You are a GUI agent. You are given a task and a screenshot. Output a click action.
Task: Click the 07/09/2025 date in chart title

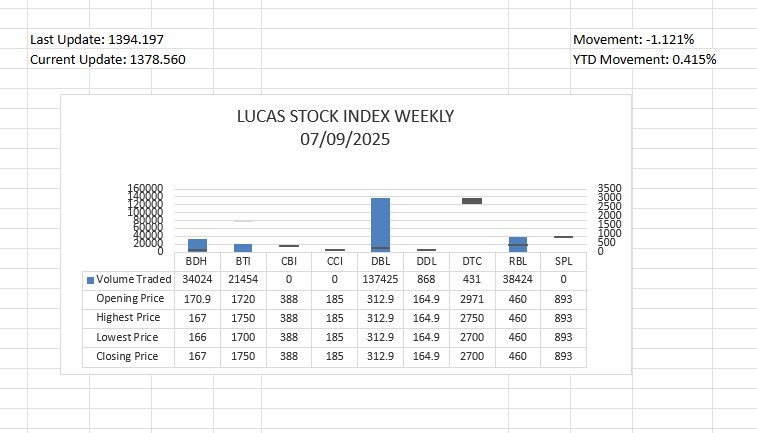coord(345,140)
